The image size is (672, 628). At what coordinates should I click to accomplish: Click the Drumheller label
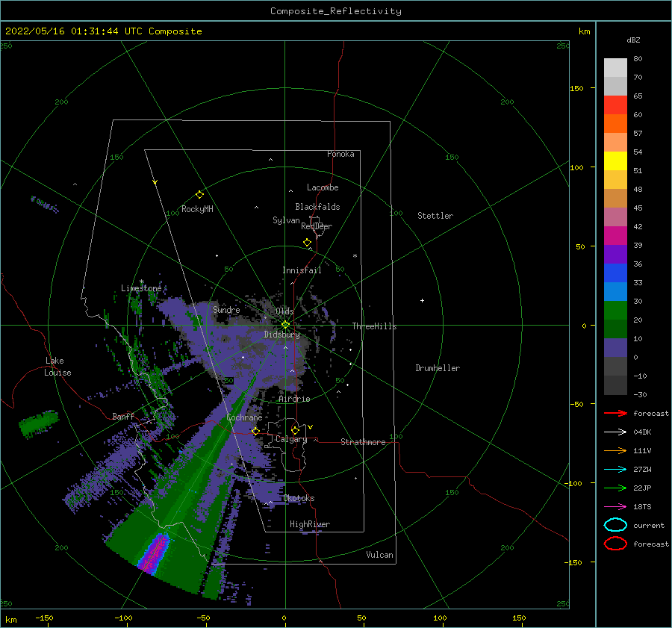(438, 368)
